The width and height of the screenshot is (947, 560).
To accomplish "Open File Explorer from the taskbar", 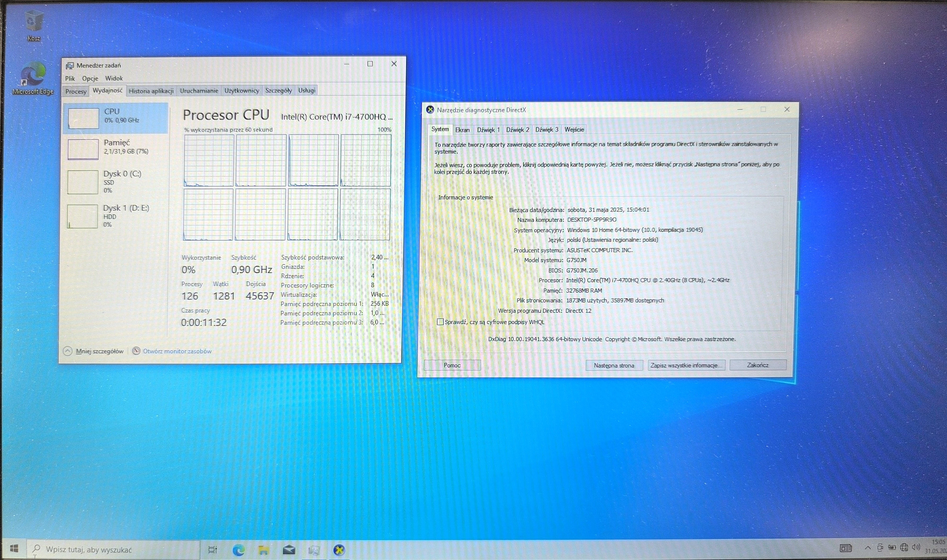I will 263,550.
